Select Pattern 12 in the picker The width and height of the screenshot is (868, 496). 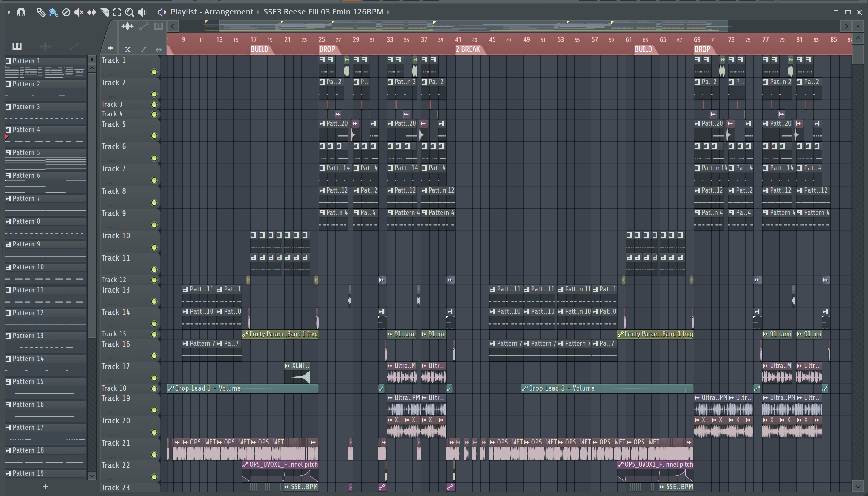pos(45,313)
